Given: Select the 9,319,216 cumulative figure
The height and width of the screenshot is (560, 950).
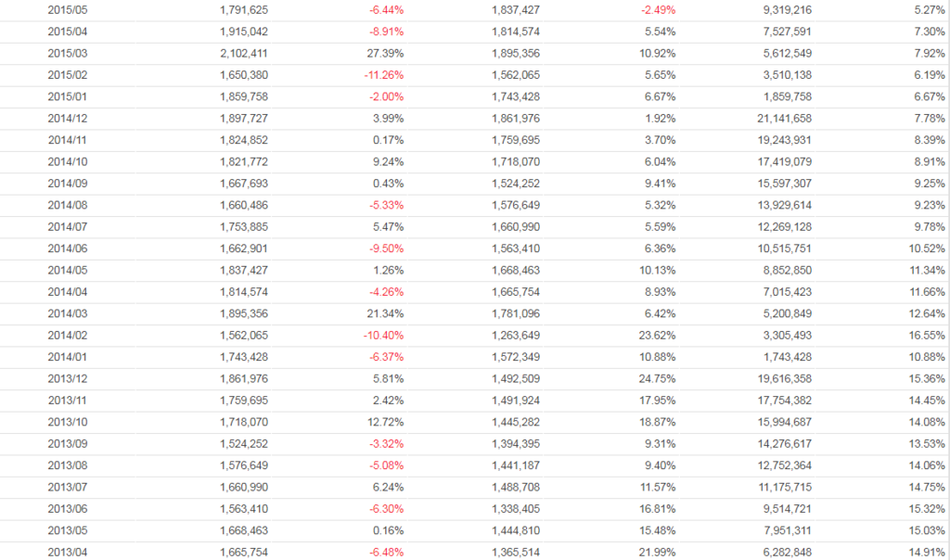Looking at the screenshot, I should pyautogui.click(x=790, y=9).
